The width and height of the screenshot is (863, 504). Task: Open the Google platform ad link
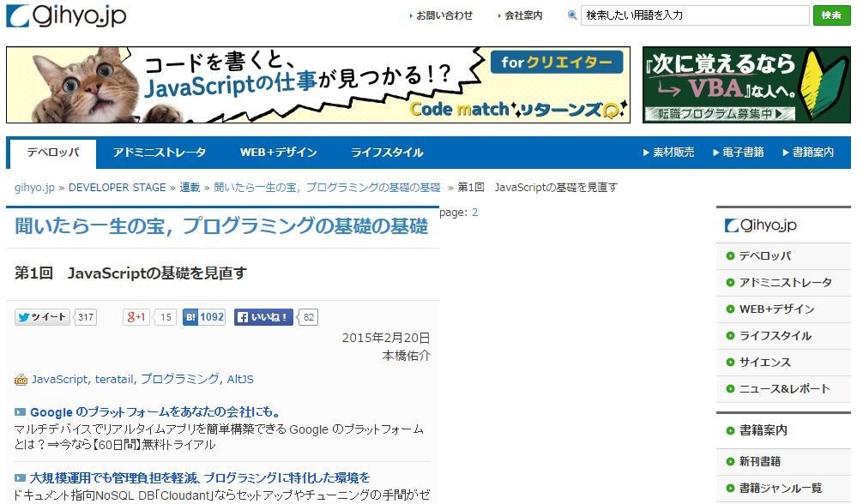(x=155, y=412)
